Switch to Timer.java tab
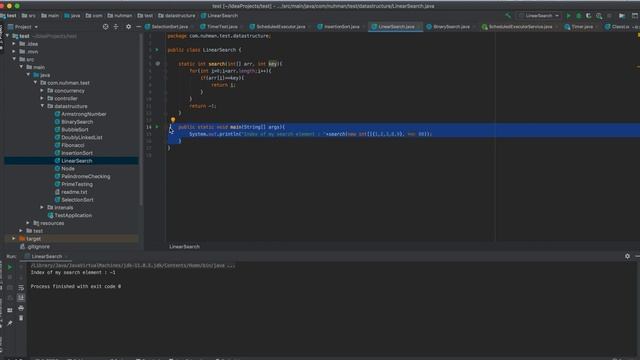640x360 pixels. click(x=582, y=27)
